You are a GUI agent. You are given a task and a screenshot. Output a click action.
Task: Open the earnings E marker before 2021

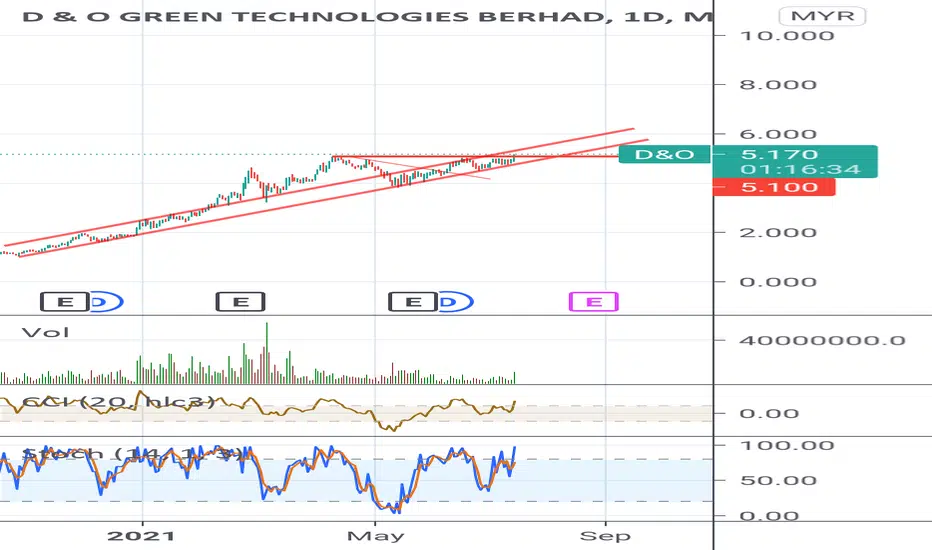click(x=64, y=302)
